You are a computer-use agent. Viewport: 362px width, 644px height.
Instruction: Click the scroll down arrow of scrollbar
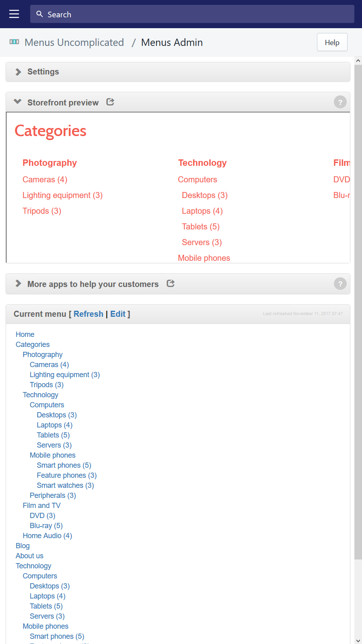(358, 640)
